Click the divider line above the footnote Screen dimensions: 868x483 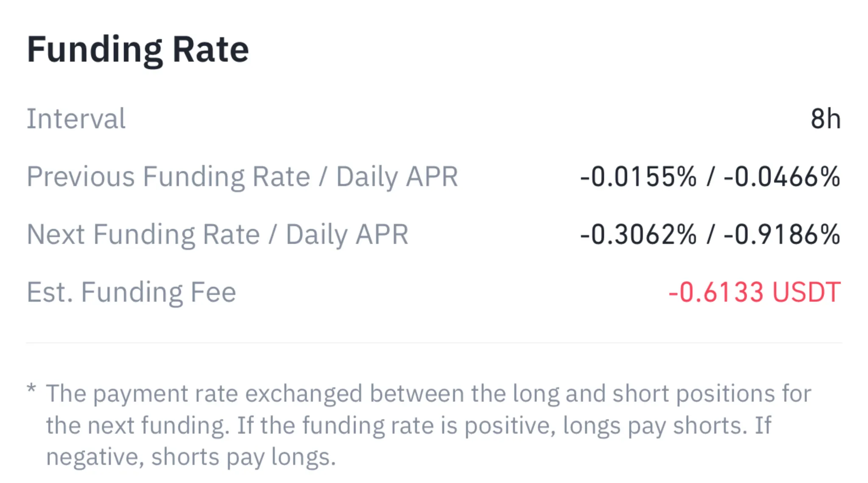point(434,342)
